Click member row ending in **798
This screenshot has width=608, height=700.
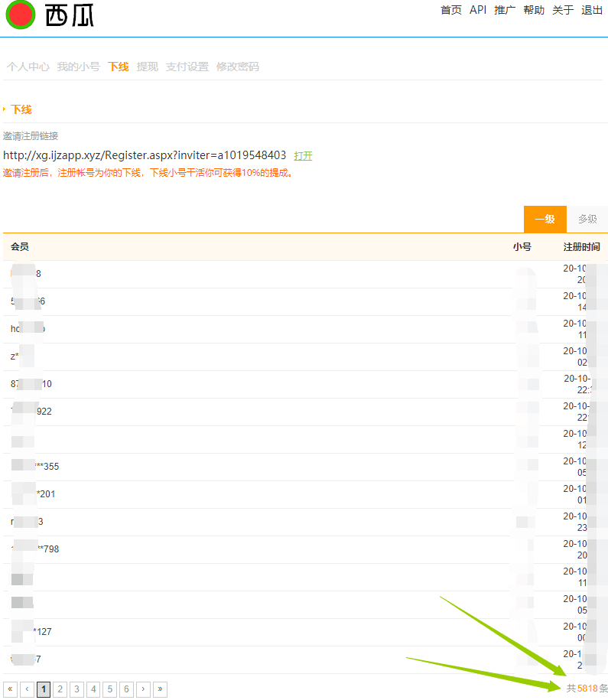coord(305,549)
